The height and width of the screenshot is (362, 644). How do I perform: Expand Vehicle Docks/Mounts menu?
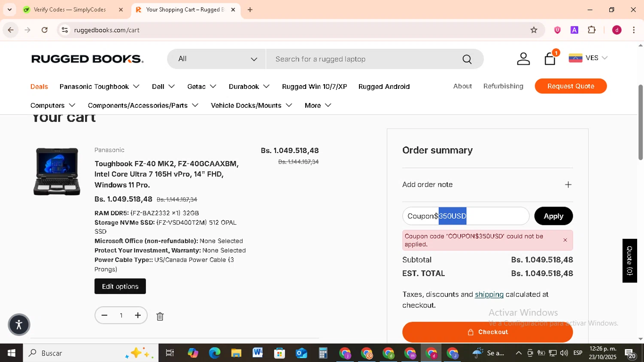252,105
